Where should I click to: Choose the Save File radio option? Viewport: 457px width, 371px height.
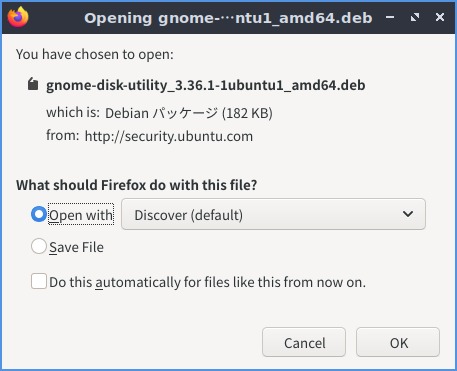(x=39, y=246)
